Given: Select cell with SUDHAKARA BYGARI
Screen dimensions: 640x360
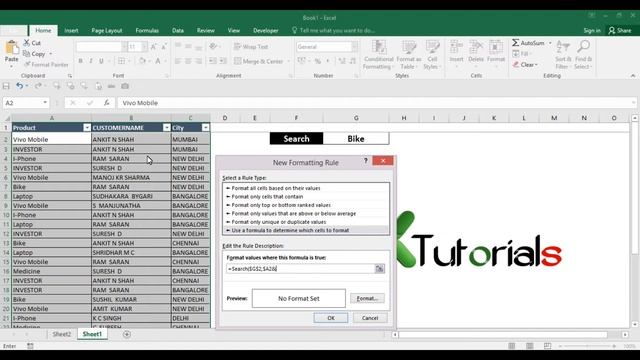Looking at the screenshot, I should (x=131, y=196).
